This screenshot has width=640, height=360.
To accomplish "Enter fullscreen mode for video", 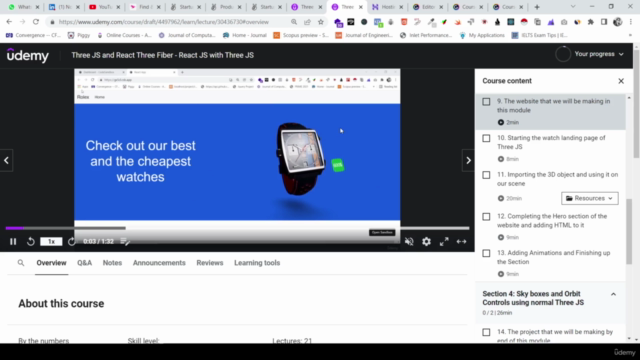I will (444, 242).
